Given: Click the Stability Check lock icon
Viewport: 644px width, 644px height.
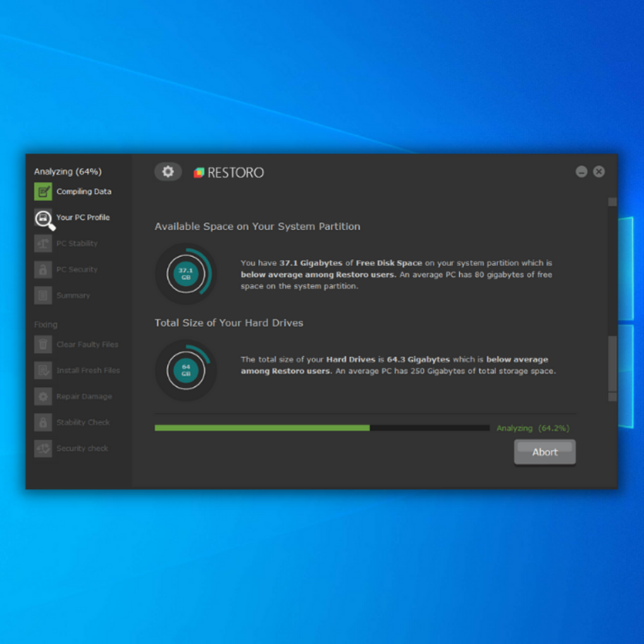Looking at the screenshot, I should (43, 423).
